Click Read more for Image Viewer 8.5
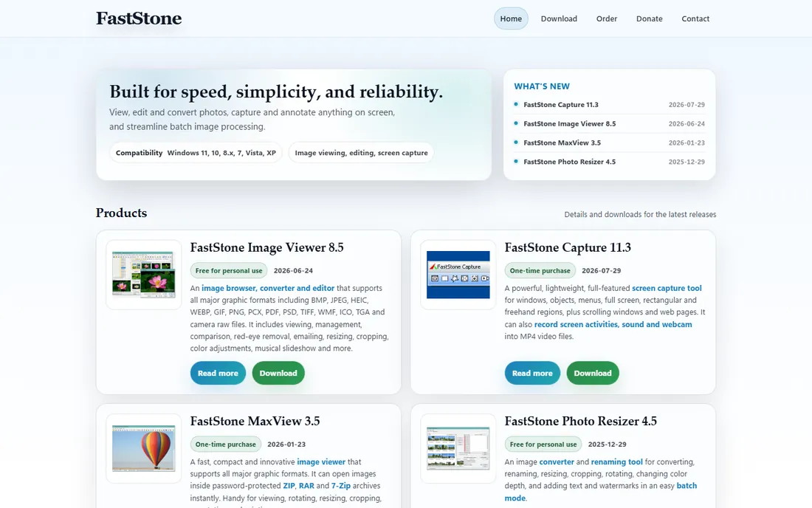The image size is (812, 508). 218,373
